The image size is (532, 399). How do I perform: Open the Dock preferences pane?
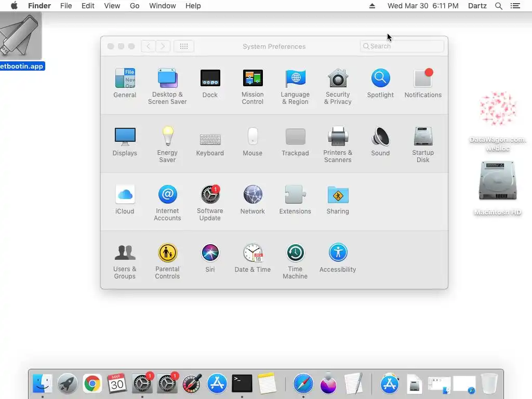210,83
